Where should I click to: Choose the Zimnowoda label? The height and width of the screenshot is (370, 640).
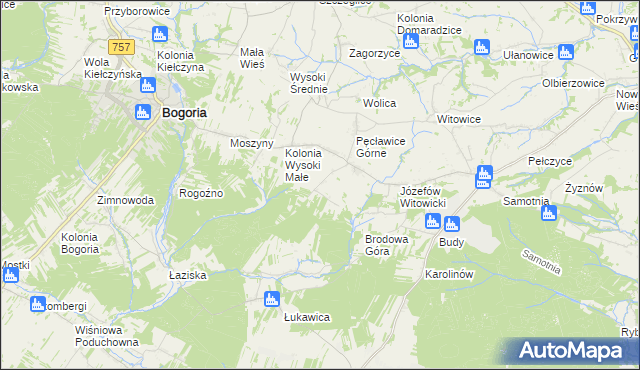(x=125, y=200)
